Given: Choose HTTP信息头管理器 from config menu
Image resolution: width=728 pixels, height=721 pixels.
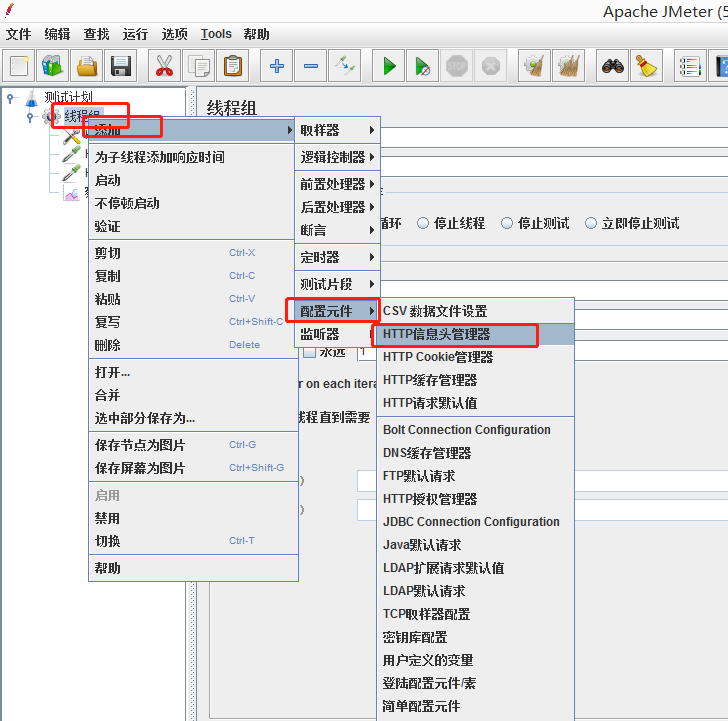Looking at the screenshot, I should click(x=476, y=334).
